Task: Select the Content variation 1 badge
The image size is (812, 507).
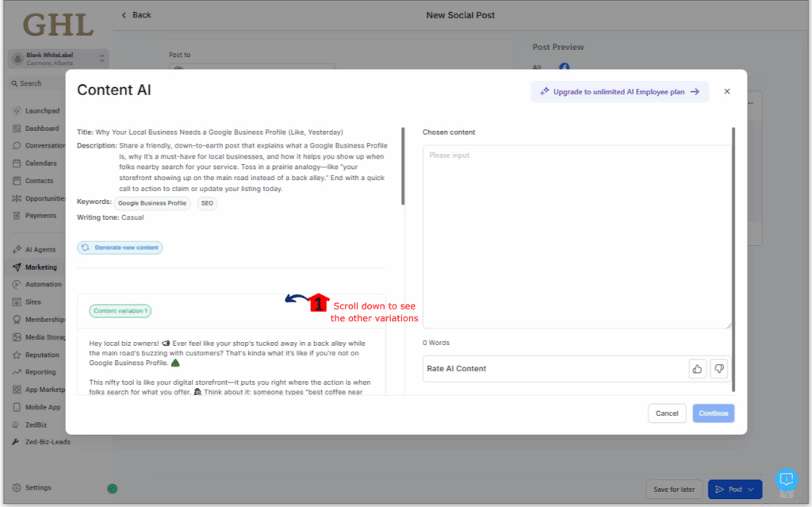Action: click(x=121, y=311)
